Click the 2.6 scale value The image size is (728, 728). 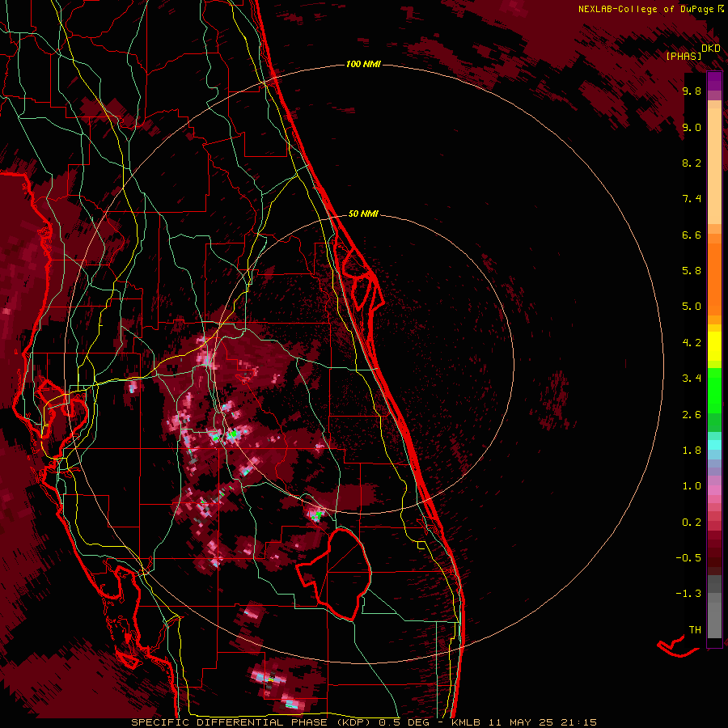point(692,415)
